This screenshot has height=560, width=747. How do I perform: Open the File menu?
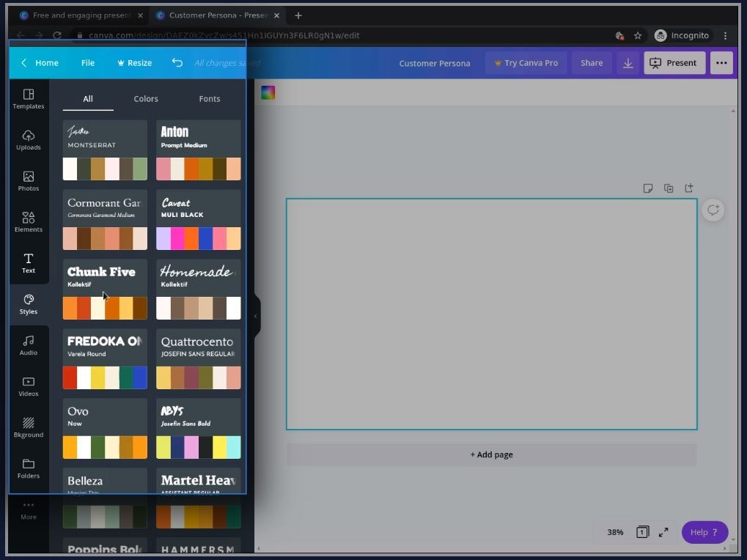pos(88,63)
